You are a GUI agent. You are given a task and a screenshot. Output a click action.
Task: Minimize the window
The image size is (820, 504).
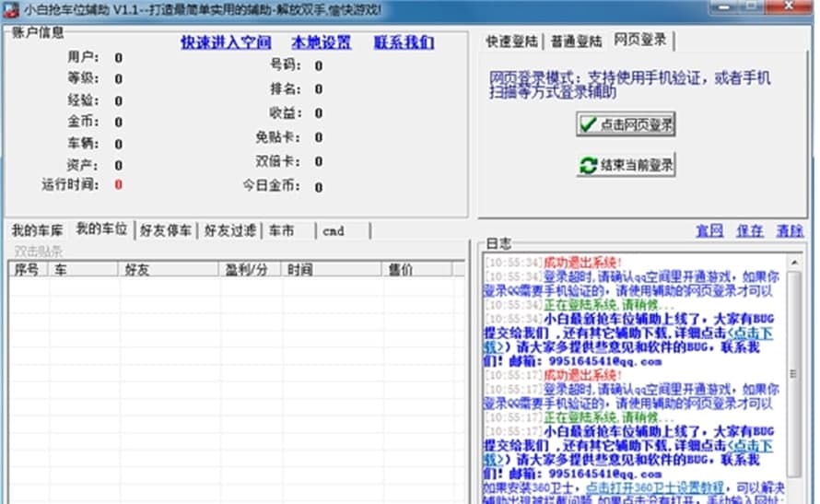pyautogui.click(x=724, y=7)
